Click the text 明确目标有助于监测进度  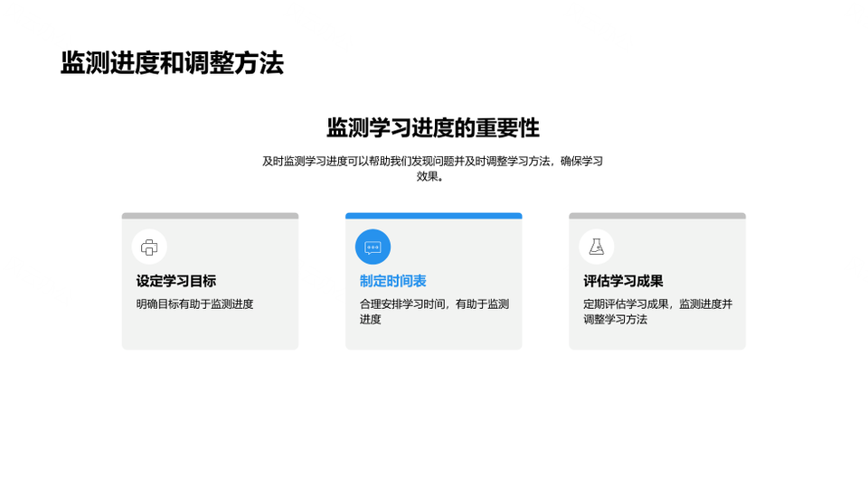(x=195, y=304)
